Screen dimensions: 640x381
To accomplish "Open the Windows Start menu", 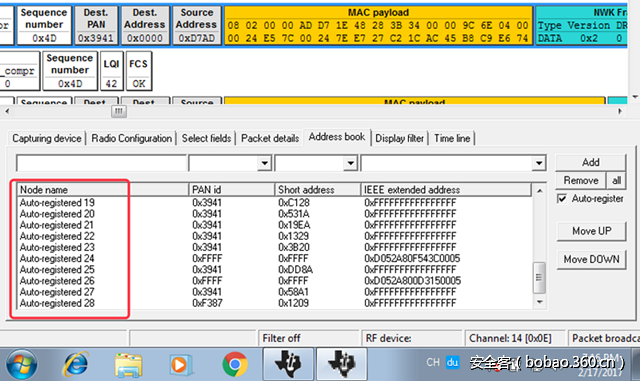I will coord(21,364).
